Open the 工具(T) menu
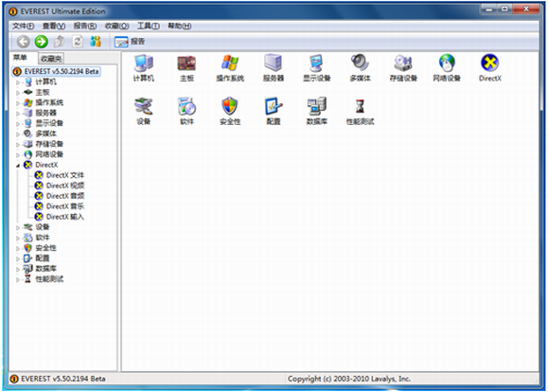This screenshot has height=392, width=549. click(x=149, y=26)
